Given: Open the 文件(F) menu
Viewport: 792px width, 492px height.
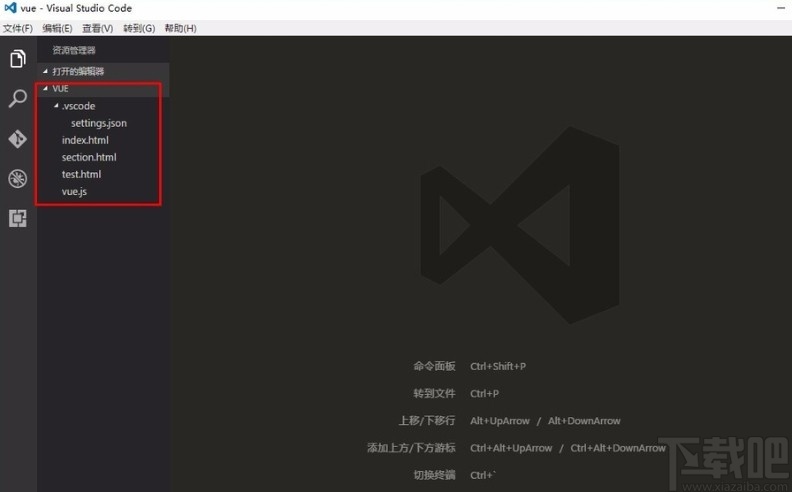Looking at the screenshot, I should click(18, 28).
